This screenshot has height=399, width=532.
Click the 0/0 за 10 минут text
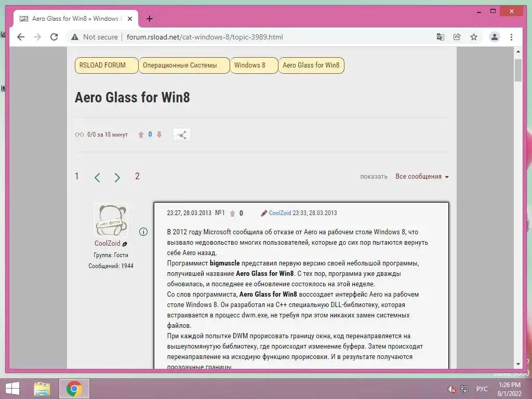click(x=108, y=135)
